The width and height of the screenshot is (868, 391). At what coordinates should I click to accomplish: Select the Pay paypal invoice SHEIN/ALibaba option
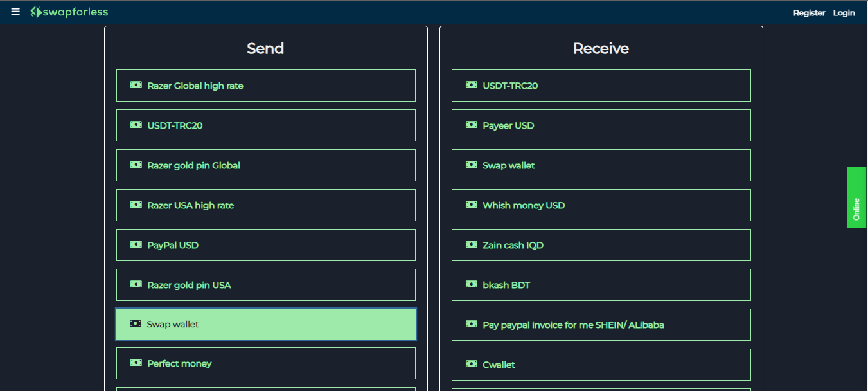pyautogui.click(x=601, y=324)
